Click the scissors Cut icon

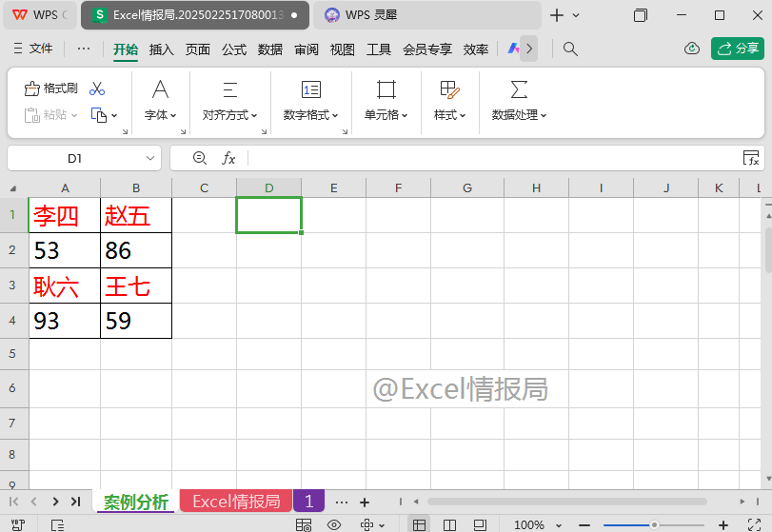pos(97,89)
